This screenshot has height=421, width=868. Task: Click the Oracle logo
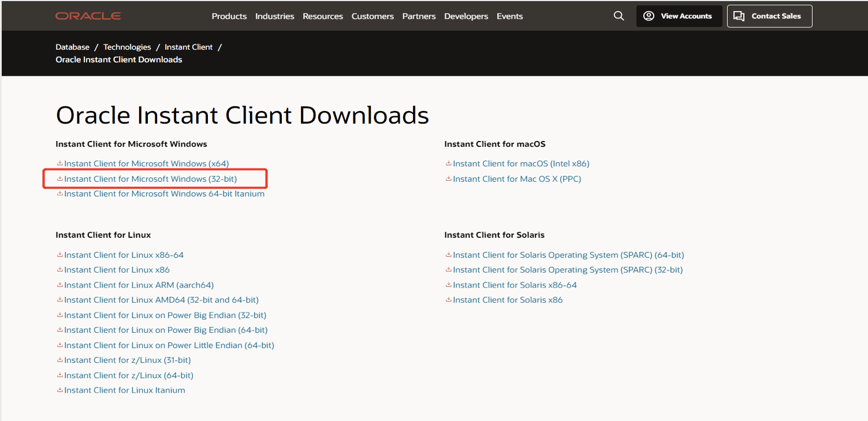pos(88,16)
